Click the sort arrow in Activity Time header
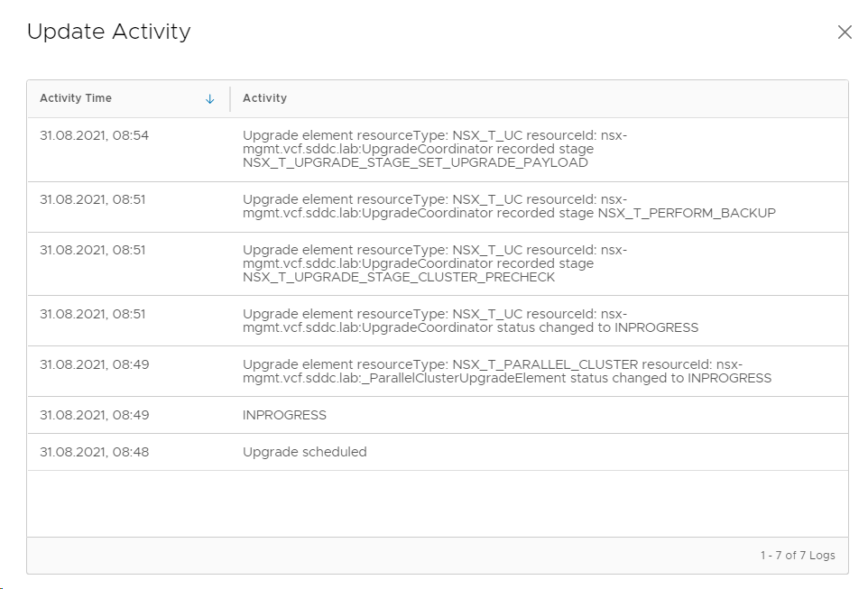Screen dimensions: 868x589 tap(210, 99)
